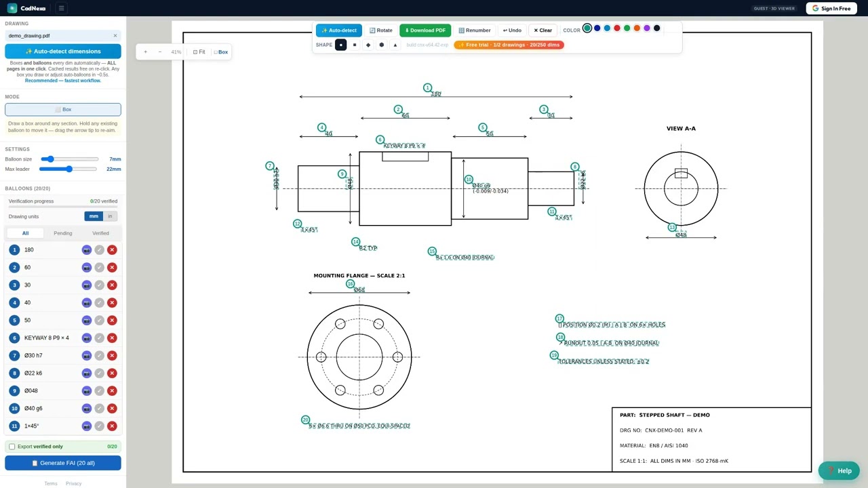Show the All balloons tab

25,233
